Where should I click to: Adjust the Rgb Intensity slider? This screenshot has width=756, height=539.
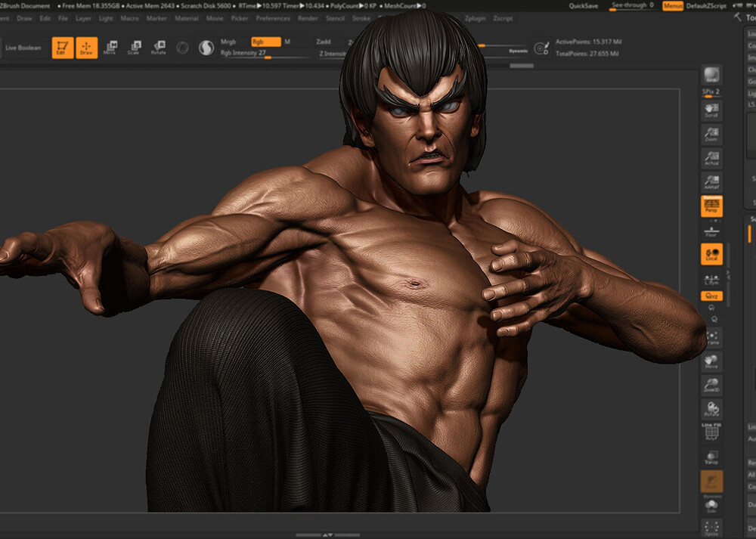pyautogui.click(x=265, y=54)
